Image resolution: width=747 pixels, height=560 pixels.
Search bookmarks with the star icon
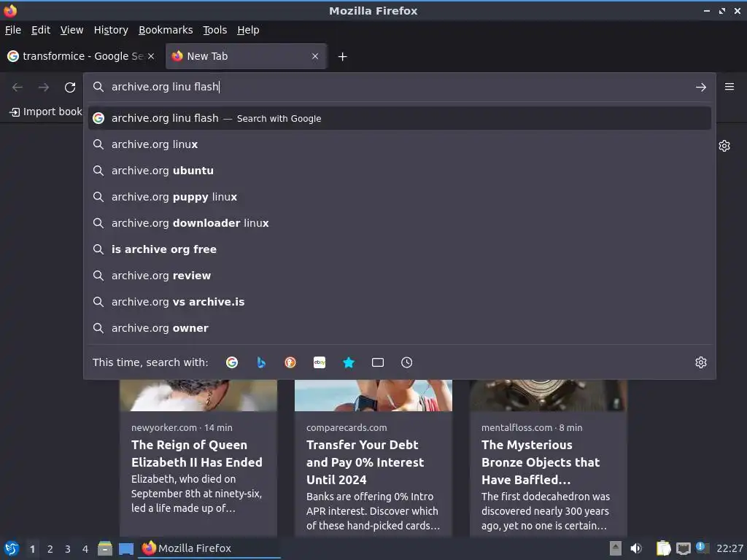pos(349,362)
